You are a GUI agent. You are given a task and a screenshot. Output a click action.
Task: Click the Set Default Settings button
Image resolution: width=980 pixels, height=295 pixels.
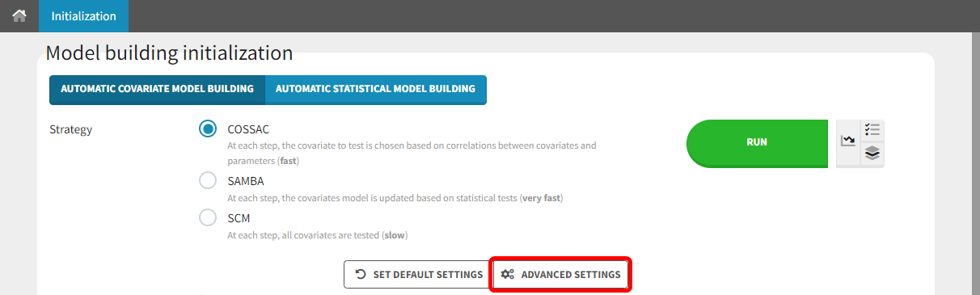[418, 275]
